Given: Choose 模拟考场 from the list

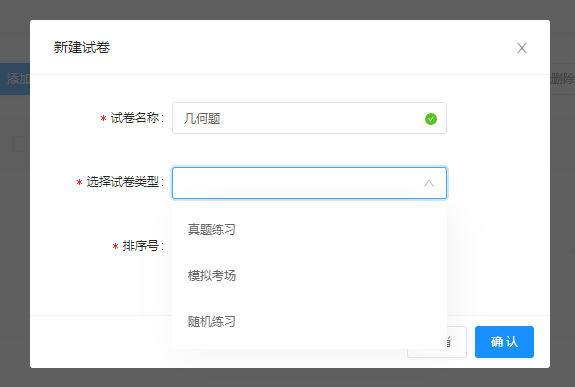Looking at the screenshot, I should pyautogui.click(x=309, y=275).
